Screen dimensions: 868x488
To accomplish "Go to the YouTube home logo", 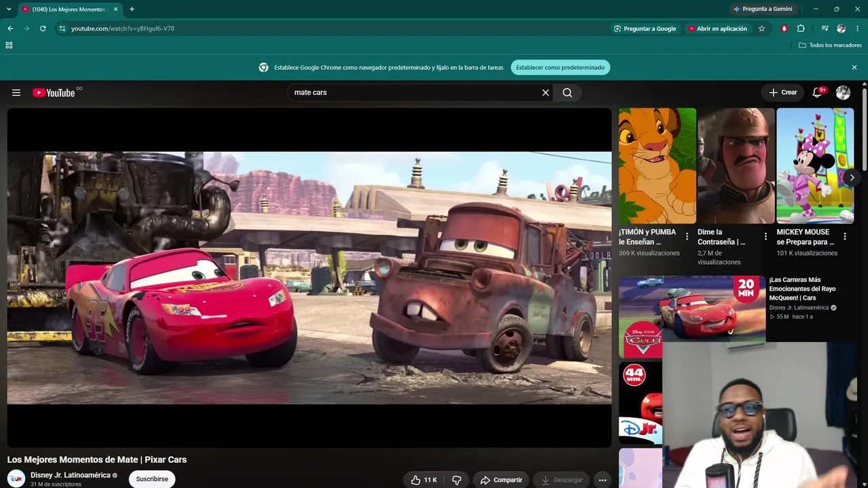I will [x=54, y=93].
